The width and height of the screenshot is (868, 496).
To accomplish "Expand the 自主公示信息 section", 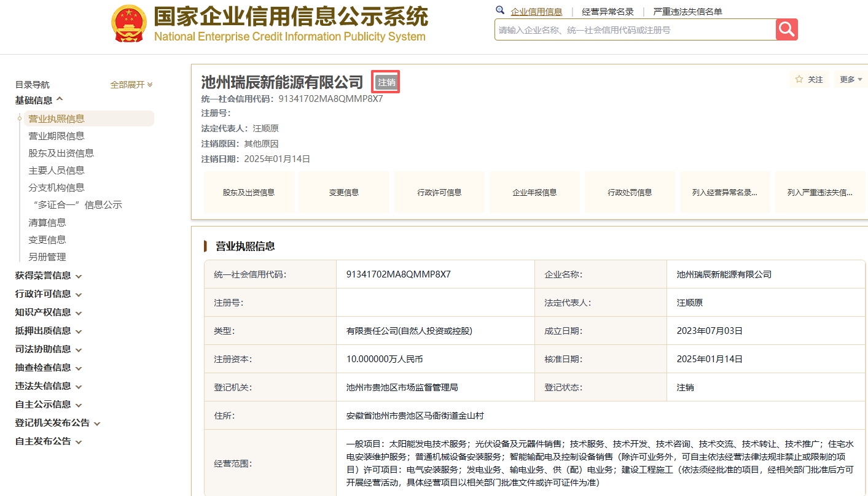I will (x=49, y=405).
